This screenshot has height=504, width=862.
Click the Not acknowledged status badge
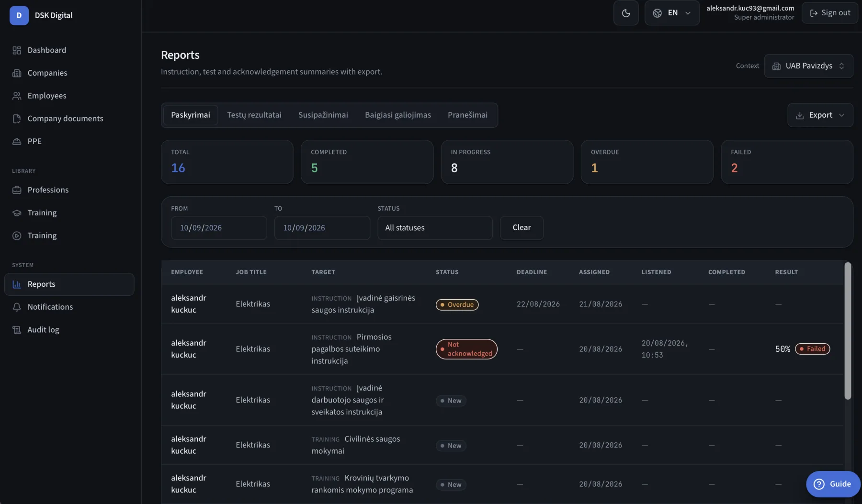pyautogui.click(x=466, y=349)
